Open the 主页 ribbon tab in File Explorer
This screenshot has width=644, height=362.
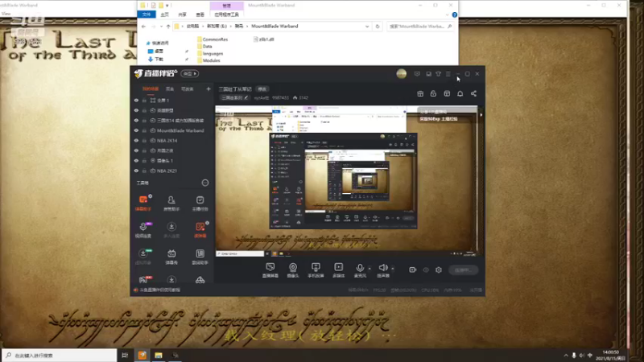click(x=165, y=14)
